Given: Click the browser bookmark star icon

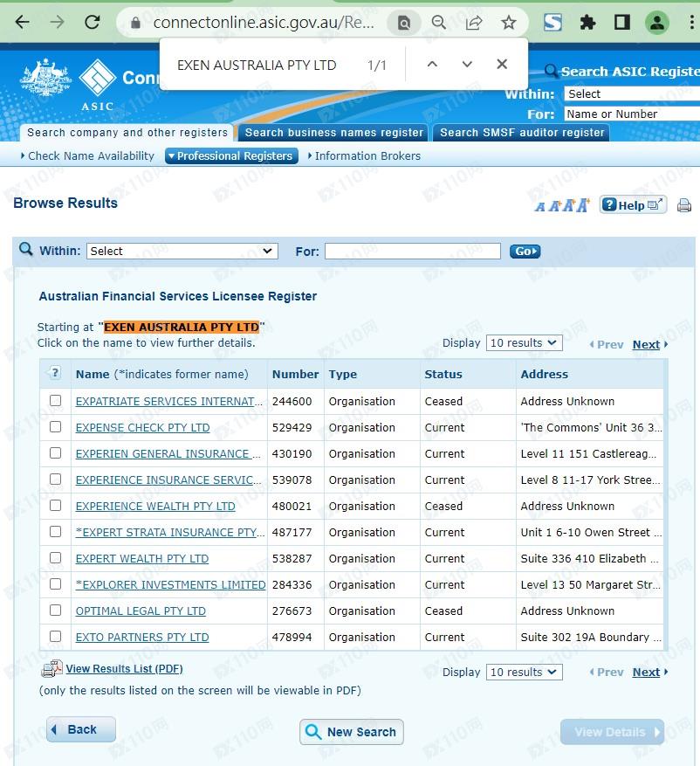Looking at the screenshot, I should coord(509,23).
